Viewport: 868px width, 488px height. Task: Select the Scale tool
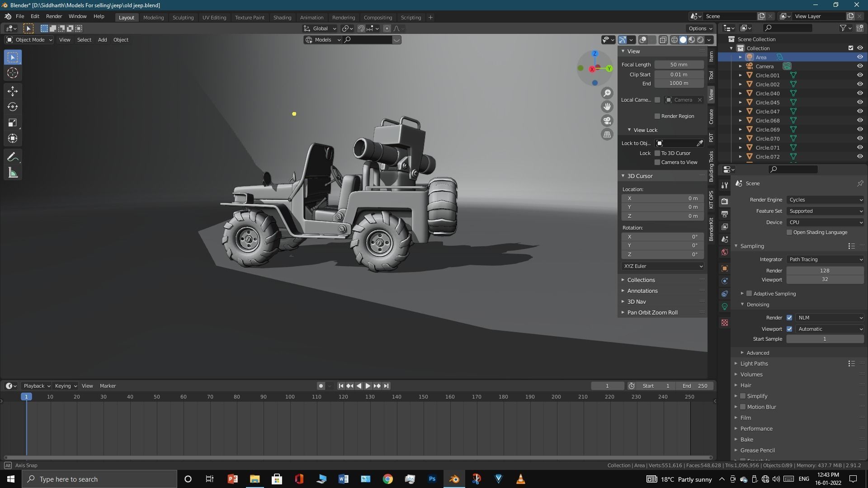[x=13, y=123]
